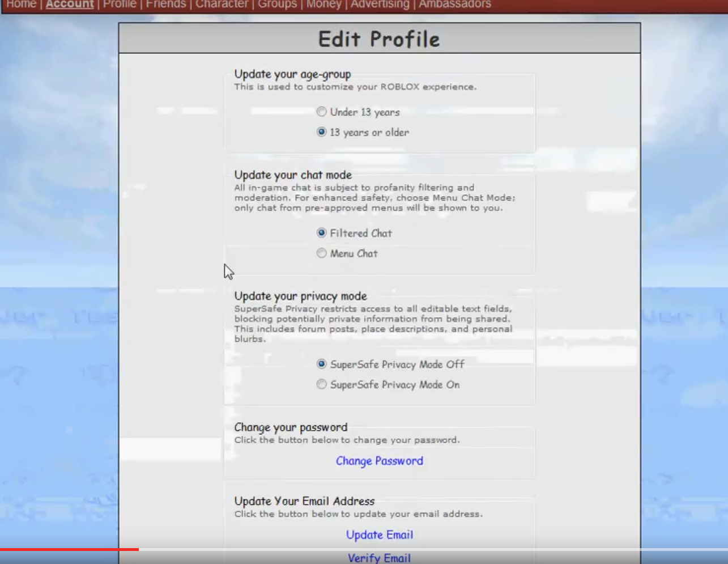Click the Edit Profile heading
Screen dimensions: 728x564
[x=379, y=39]
